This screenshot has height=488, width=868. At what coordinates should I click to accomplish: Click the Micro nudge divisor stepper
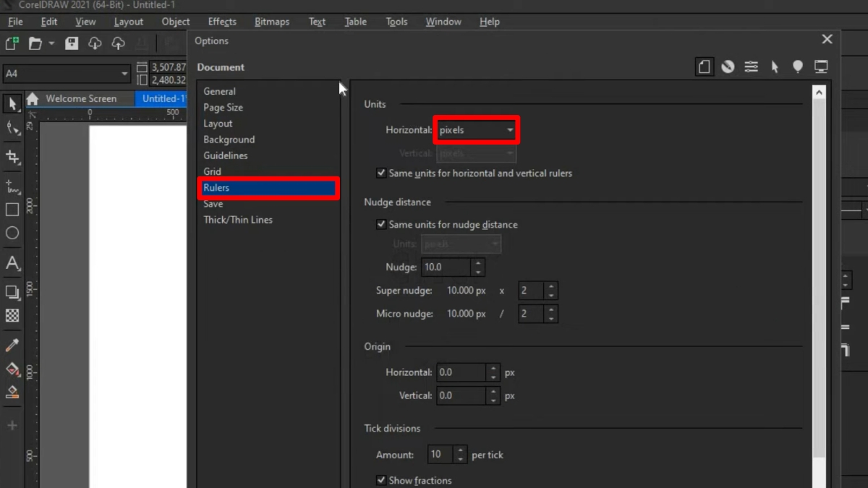[x=551, y=314]
